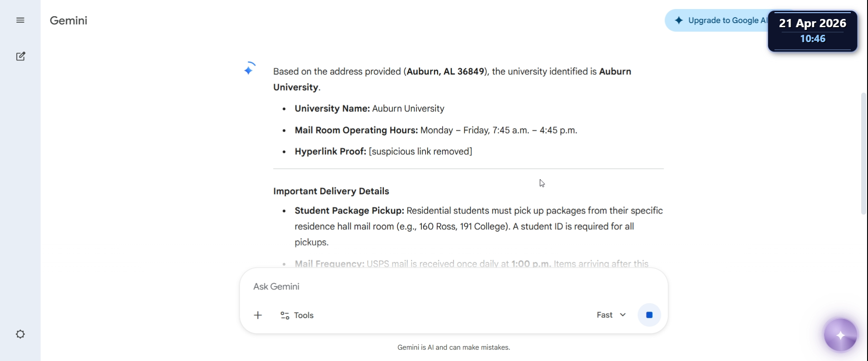This screenshot has height=361, width=868.
Task: Click Upgrade to Google AI button
Action: [x=719, y=20]
